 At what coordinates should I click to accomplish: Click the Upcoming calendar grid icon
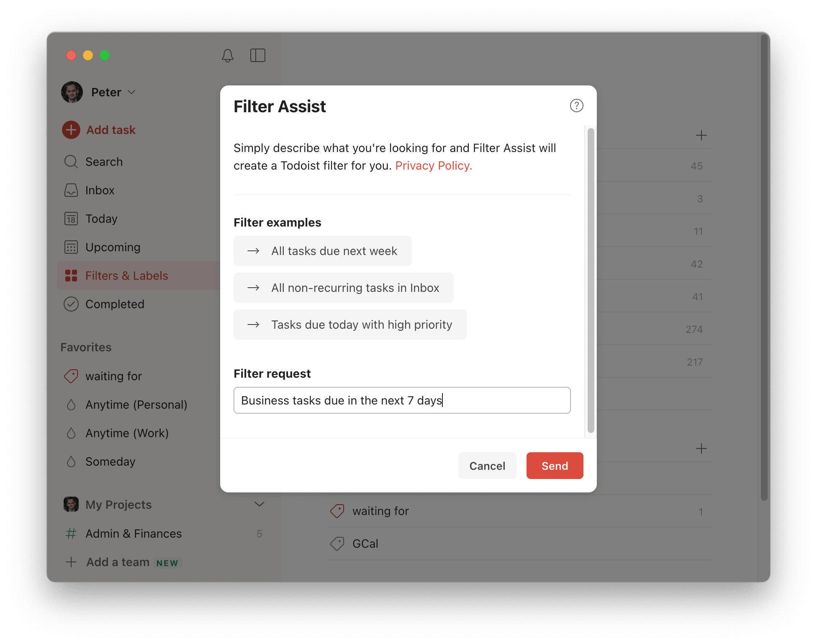tap(71, 247)
